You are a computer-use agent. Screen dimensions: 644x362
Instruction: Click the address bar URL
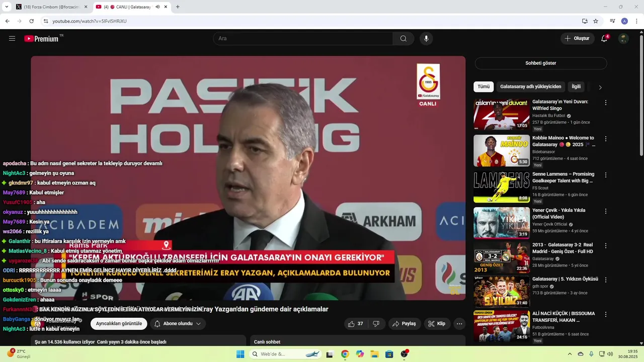click(90, 21)
